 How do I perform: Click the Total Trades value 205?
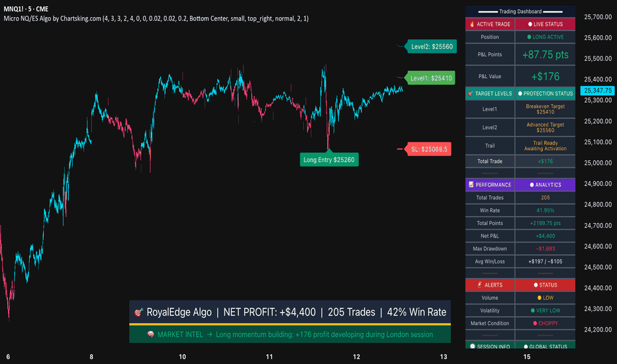tap(546, 197)
